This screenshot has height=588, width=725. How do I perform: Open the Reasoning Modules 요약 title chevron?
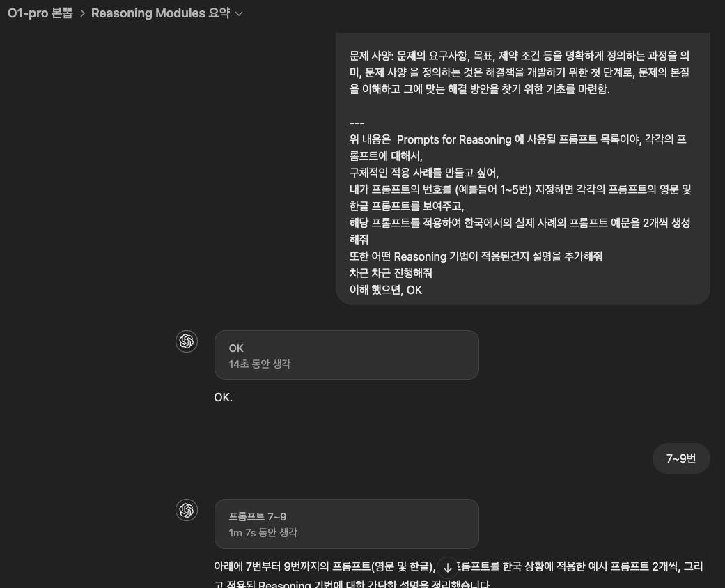point(239,14)
